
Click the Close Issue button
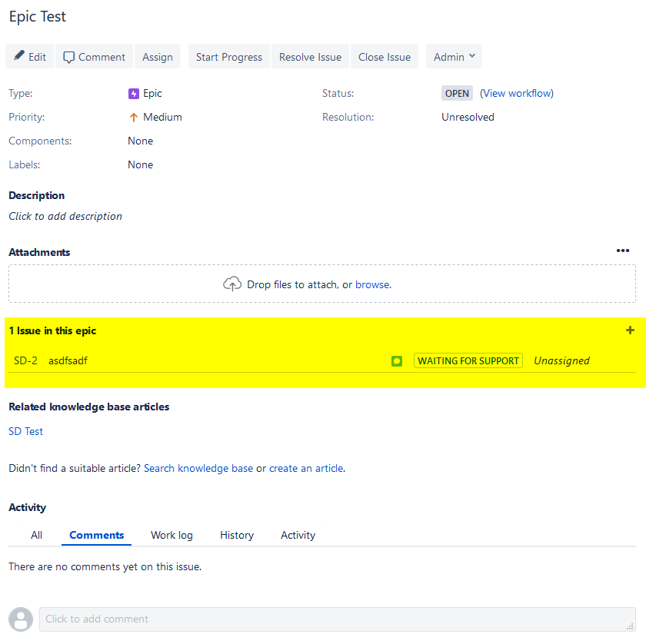click(385, 56)
